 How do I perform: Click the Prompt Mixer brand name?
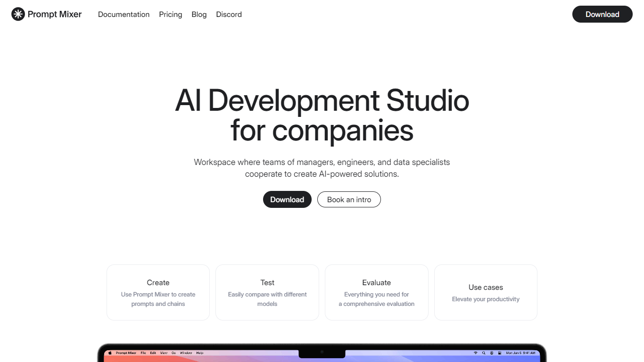[55, 15]
